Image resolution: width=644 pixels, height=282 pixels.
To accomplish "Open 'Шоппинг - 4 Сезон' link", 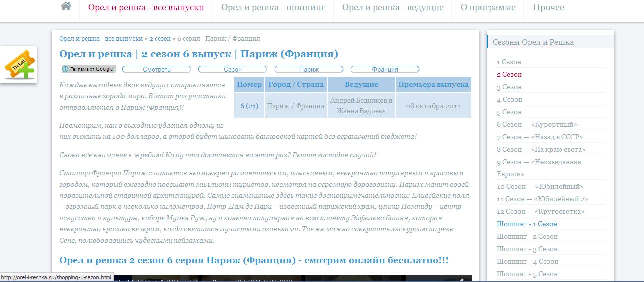I will coord(527,262).
